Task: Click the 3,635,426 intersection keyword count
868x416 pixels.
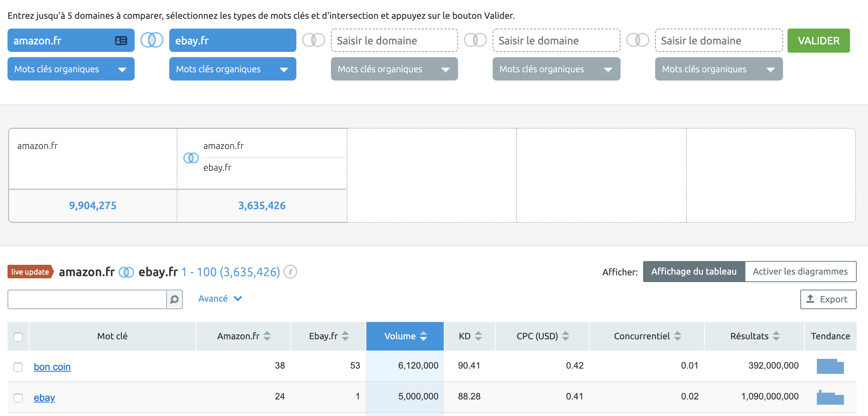Action: [x=262, y=205]
